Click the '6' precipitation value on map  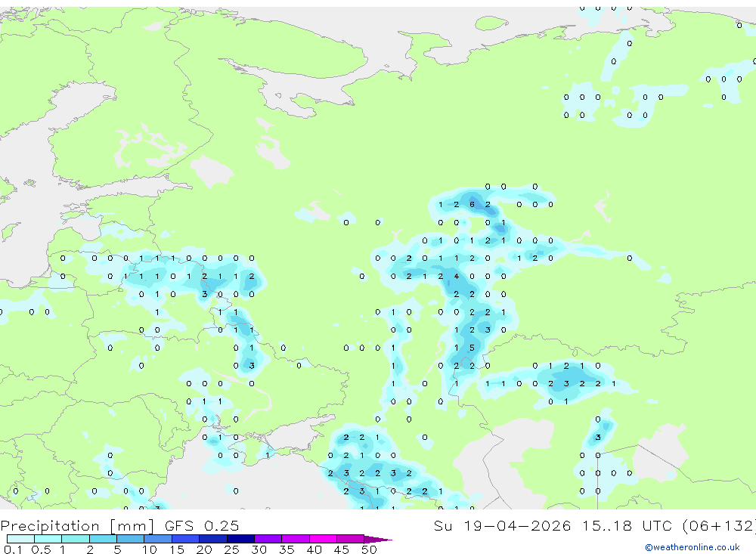pos(472,204)
